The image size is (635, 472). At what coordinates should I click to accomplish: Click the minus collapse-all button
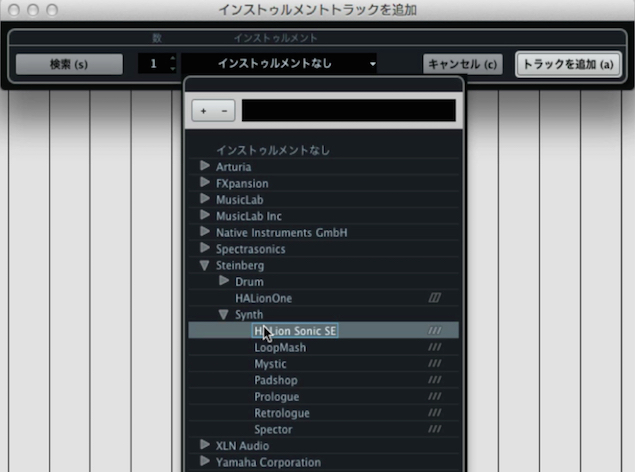pos(224,111)
